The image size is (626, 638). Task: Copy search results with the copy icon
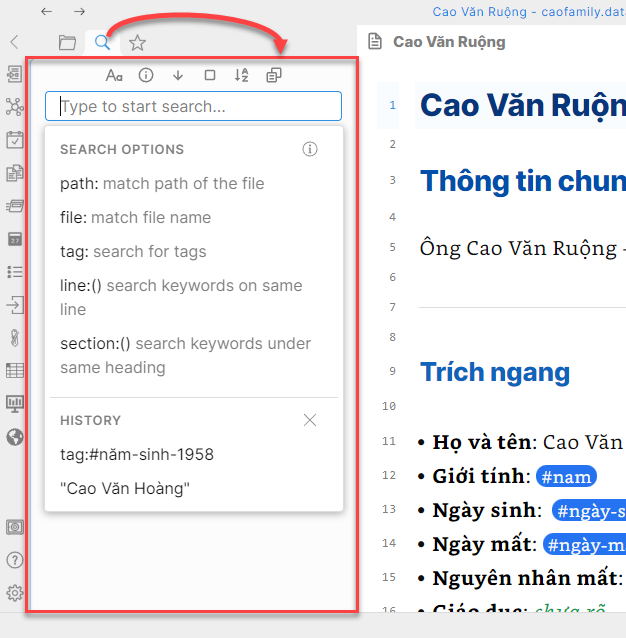coord(273,75)
